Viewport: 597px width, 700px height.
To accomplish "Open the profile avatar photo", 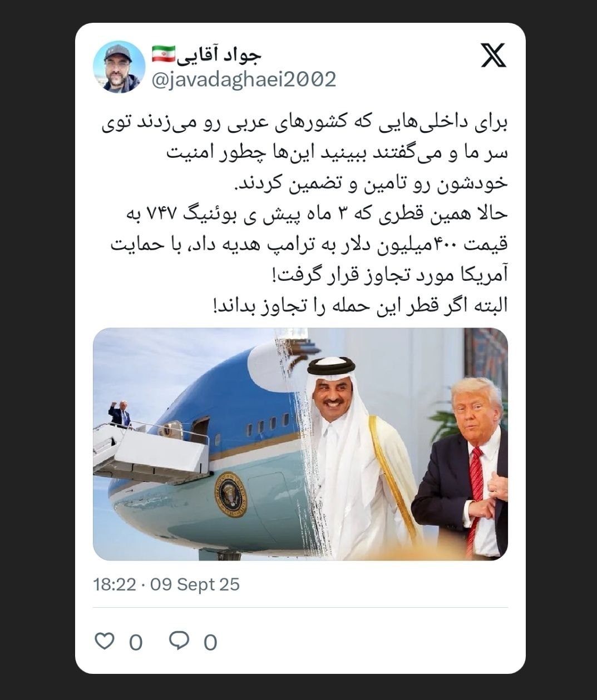I will pos(119,66).
